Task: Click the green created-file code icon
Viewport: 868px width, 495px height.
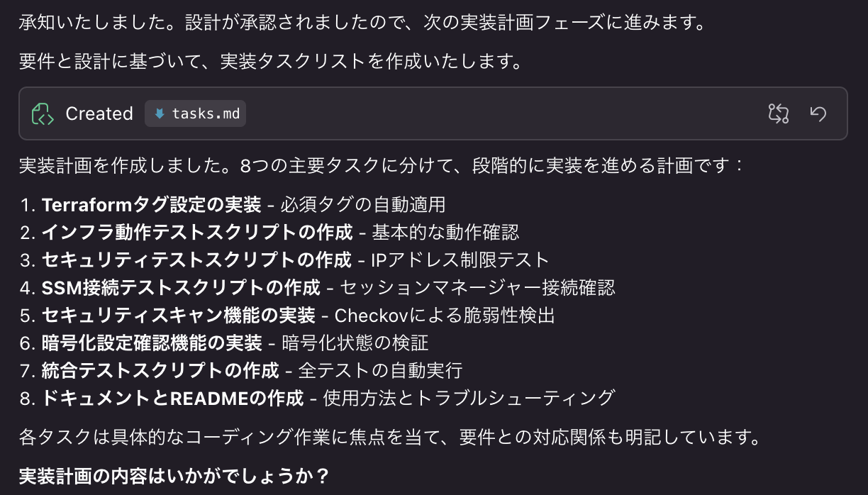Action: [x=43, y=113]
